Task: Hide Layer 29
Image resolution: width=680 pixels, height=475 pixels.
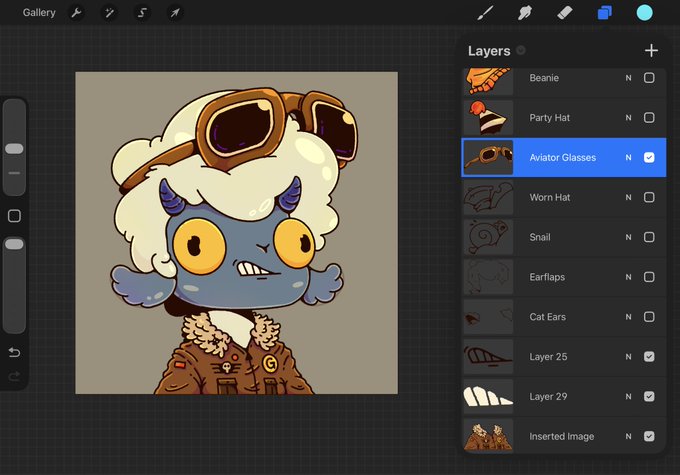Action: 649,396
